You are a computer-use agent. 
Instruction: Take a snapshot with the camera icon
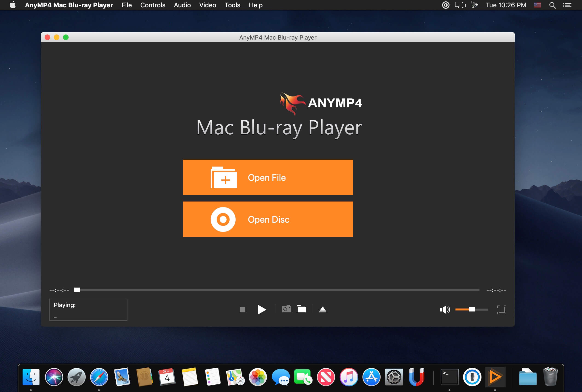tap(286, 309)
